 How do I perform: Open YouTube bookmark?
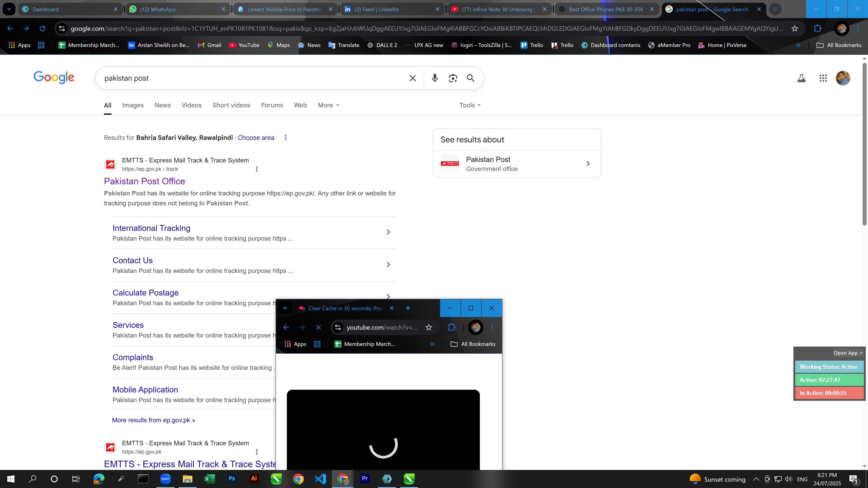[x=244, y=45]
